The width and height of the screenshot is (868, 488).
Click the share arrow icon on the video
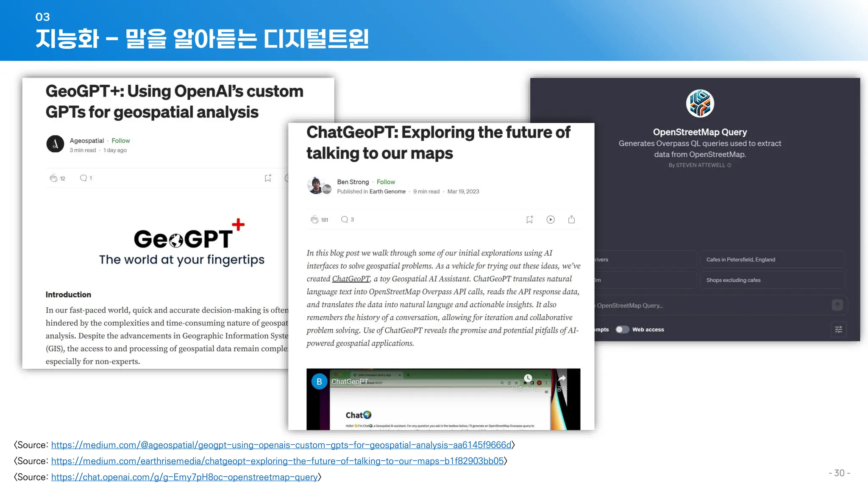tap(562, 378)
